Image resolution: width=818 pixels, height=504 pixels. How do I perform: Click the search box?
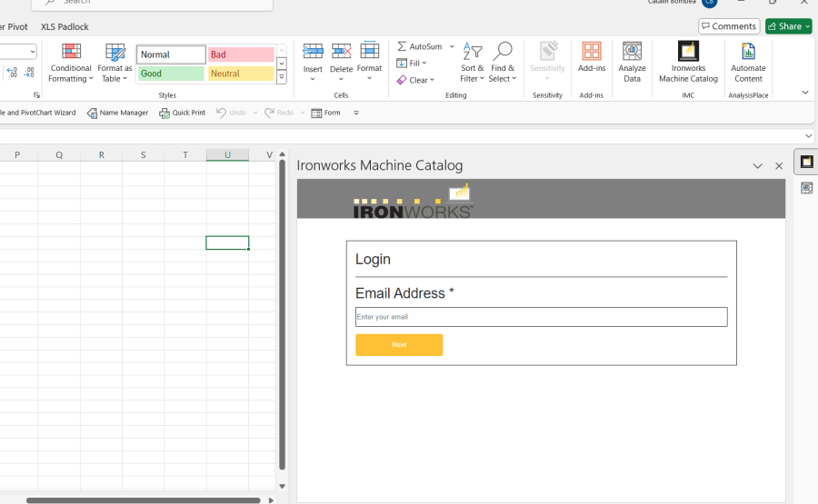[x=152, y=3]
